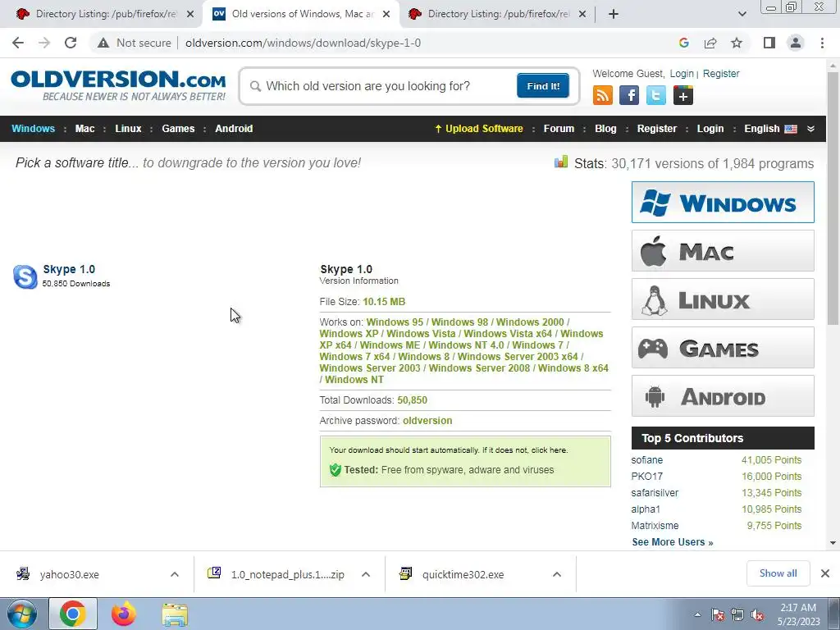Open the tab search dropdown

point(742,14)
